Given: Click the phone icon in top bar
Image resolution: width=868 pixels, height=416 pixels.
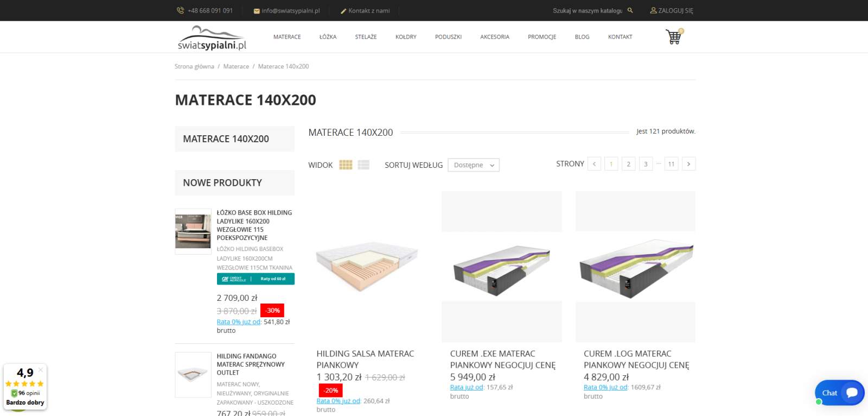Looking at the screenshot, I should pyautogui.click(x=180, y=10).
